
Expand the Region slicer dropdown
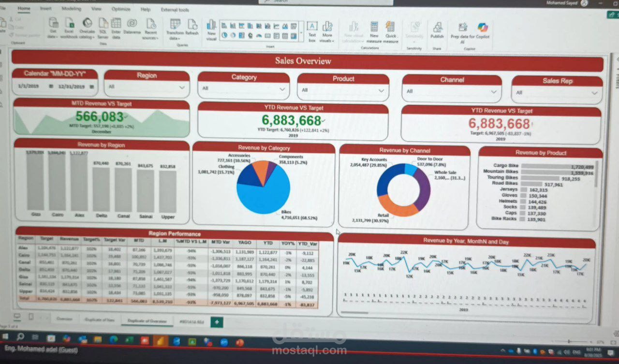tap(182, 87)
